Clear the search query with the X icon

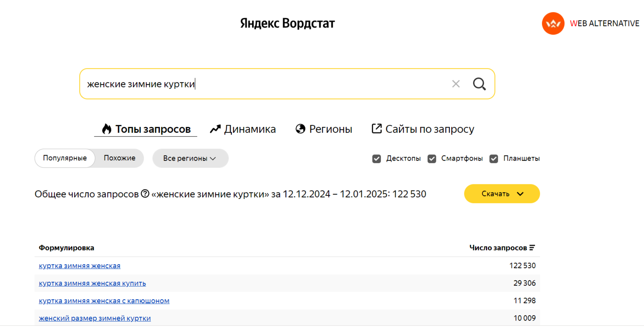coord(456,84)
